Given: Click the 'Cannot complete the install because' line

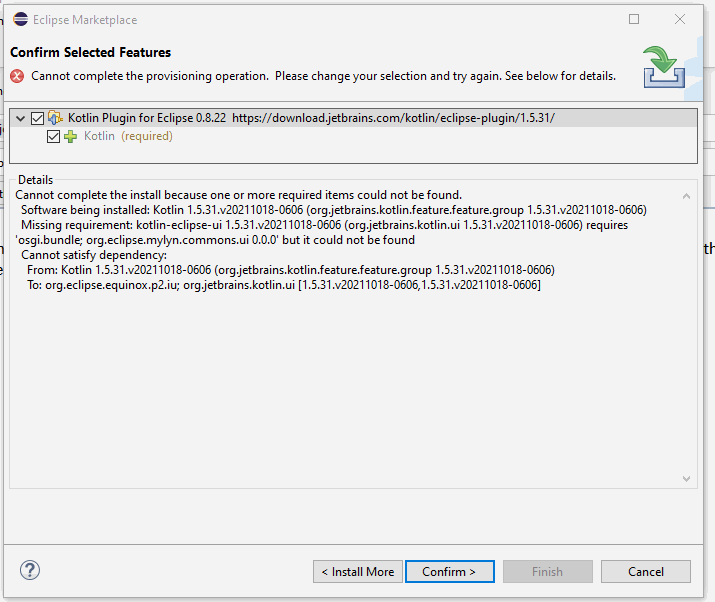Looking at the screenshot, I should coord(238,195).
